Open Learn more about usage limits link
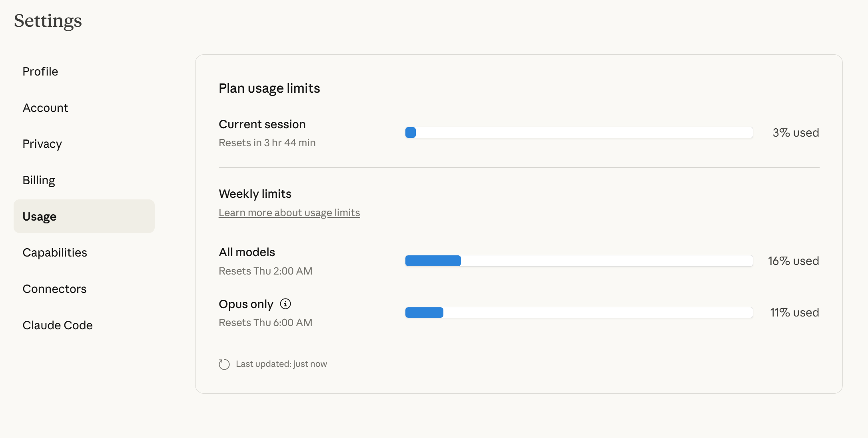Screen dimensions: 868x438 pyautogui.click(x=289, y=213)
